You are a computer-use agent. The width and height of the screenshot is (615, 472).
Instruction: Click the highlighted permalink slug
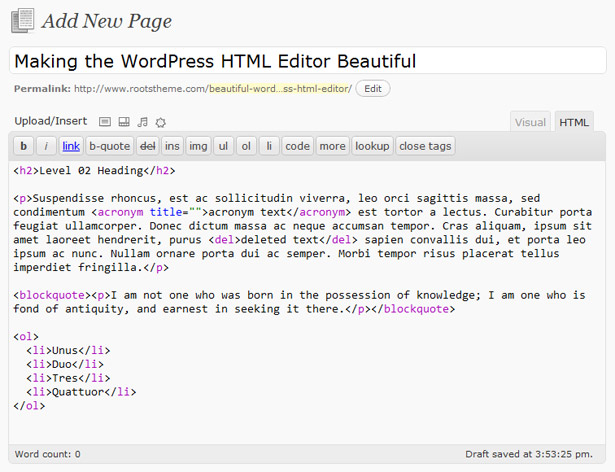click(280, 89)
